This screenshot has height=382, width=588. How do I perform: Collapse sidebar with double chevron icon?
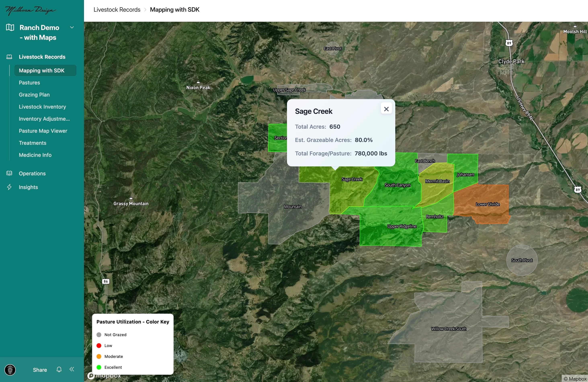click(72, 369)
